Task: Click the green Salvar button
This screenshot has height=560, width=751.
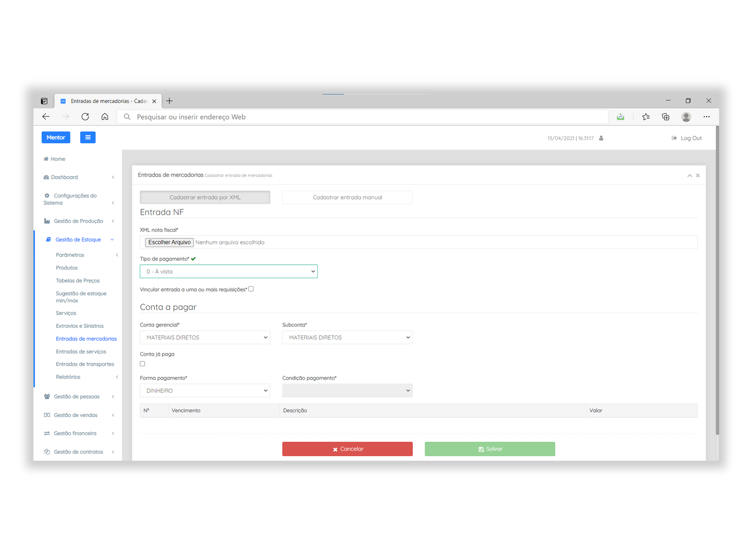Action: coord(490,449)
